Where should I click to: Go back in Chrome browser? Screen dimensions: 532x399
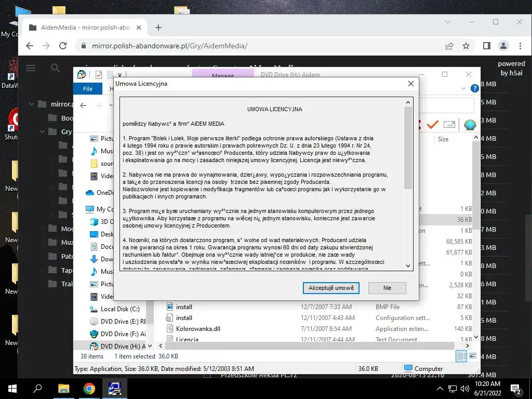pyautogui.click(x=30, y=46)
